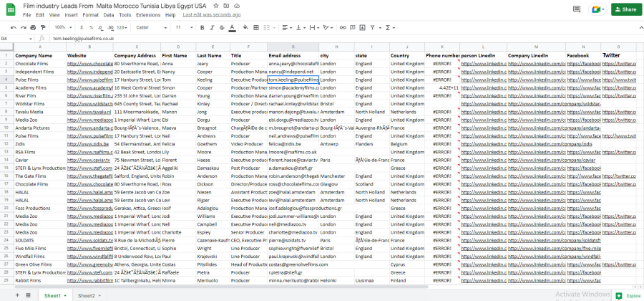The image size is (644, 301).
Task: Open the comment history icon near Share
Action: pos(577,9)
